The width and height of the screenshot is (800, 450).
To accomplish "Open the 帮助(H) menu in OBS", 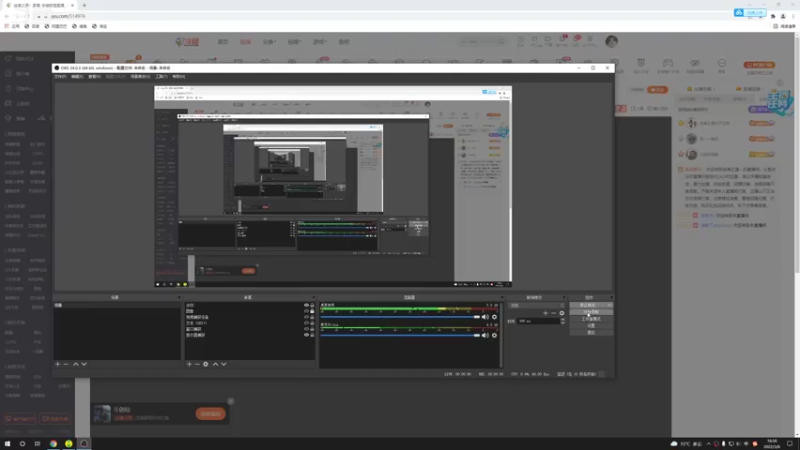I will tap(179, 77).
